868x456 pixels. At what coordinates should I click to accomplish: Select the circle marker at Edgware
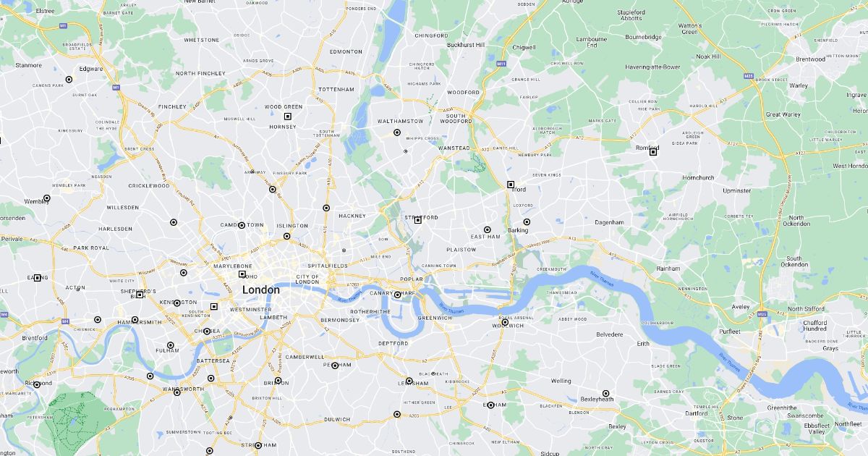coord(69,80)
